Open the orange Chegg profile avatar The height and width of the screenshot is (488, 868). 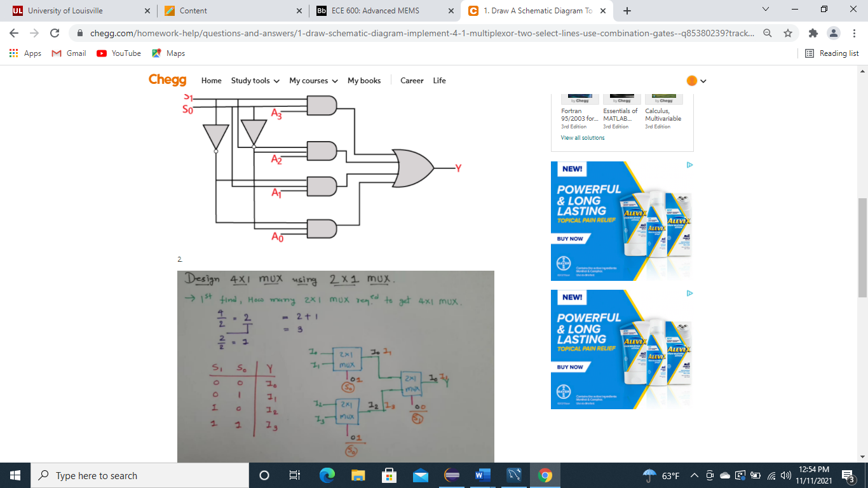pos(693,81)
